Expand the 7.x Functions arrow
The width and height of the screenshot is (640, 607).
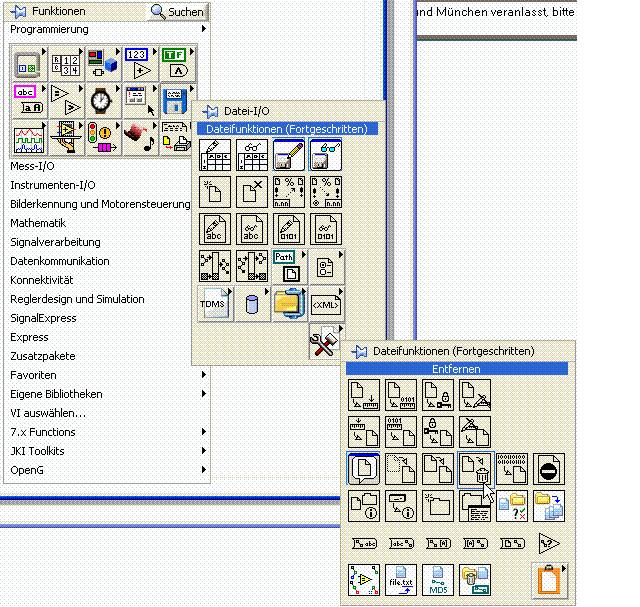pyautogui.click(x=203, y=432)
